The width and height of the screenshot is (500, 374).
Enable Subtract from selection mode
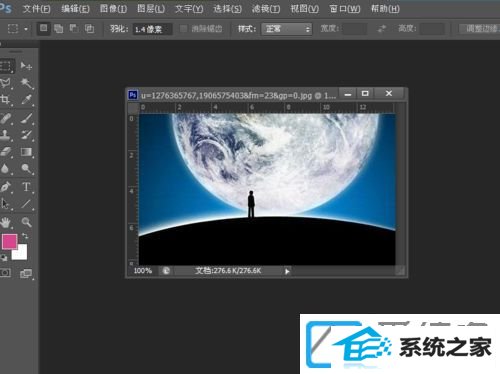[x=74, y=29]
